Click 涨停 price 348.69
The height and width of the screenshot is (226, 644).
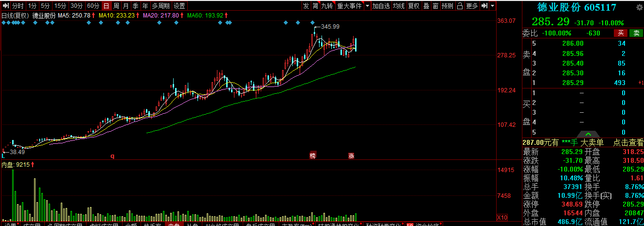pyautogui.click(x=572, y=205)
